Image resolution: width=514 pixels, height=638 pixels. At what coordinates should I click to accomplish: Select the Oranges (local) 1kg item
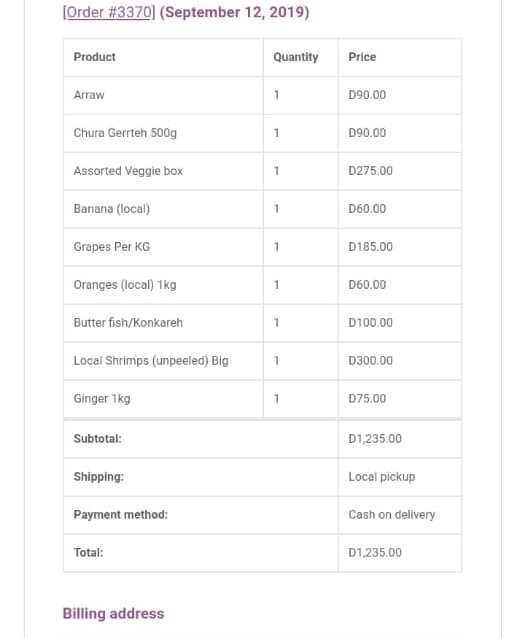[x=125, y=285]
